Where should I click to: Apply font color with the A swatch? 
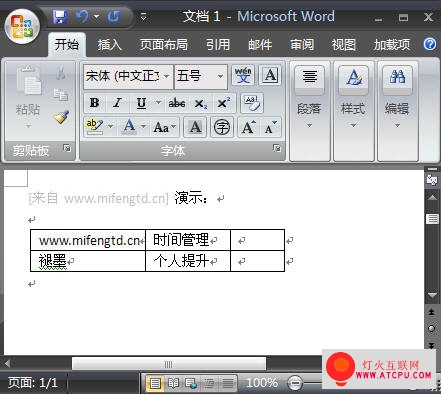point(129,127)
